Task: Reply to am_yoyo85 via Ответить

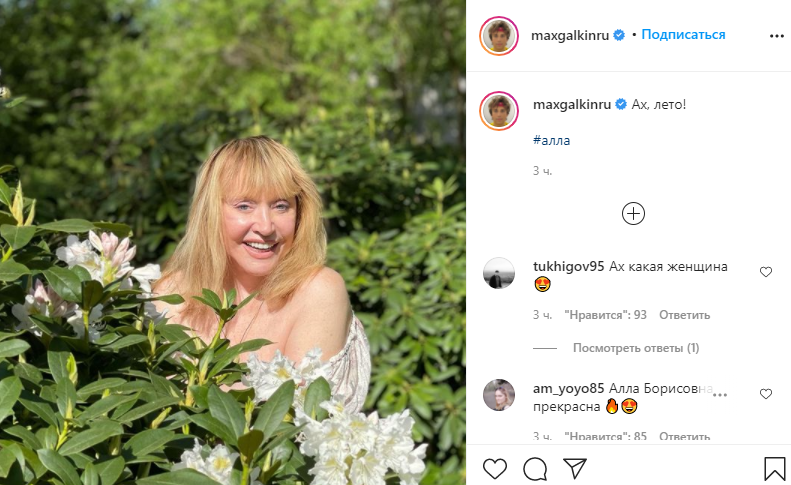Action: click(x=684, y=437)
